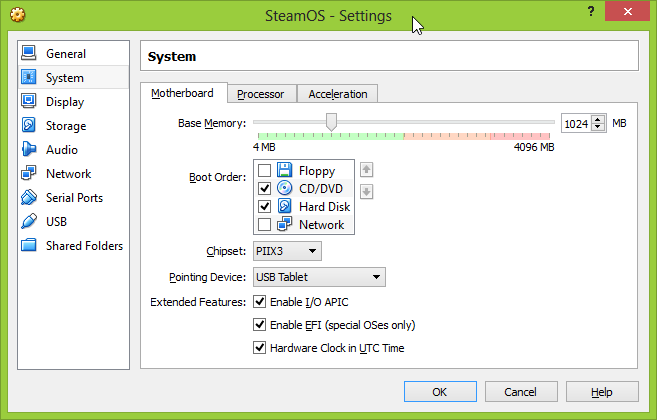Click the Display screen icon in sidebar
Viewport: 657px width, 420px height.
(29, 101)
